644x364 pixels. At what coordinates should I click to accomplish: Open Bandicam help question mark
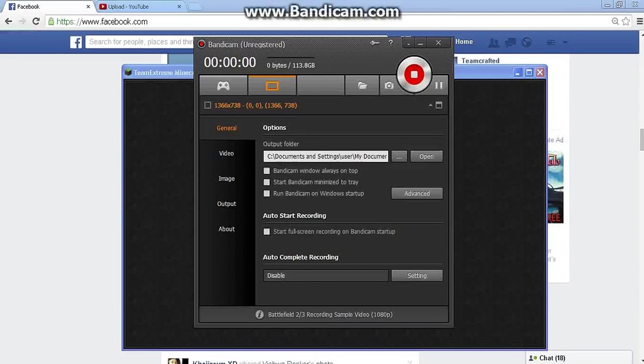click(390, 43)
